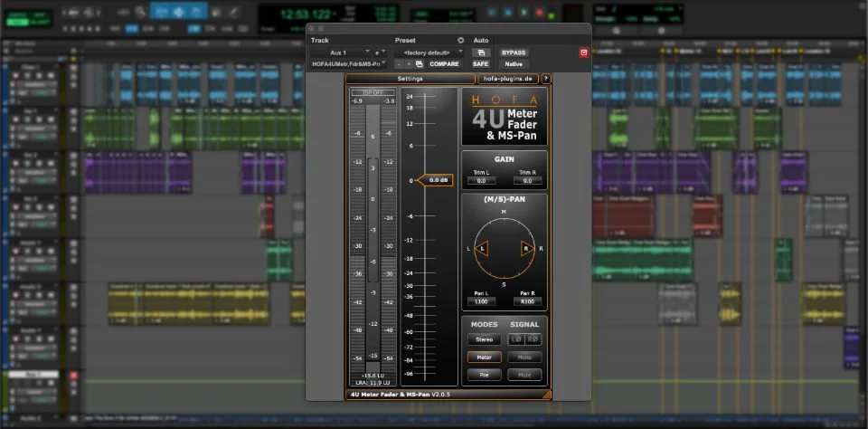Viewport: 868px width, 429px height.
Task: Open the <factory default> preset dropdown
Action: 429,52
